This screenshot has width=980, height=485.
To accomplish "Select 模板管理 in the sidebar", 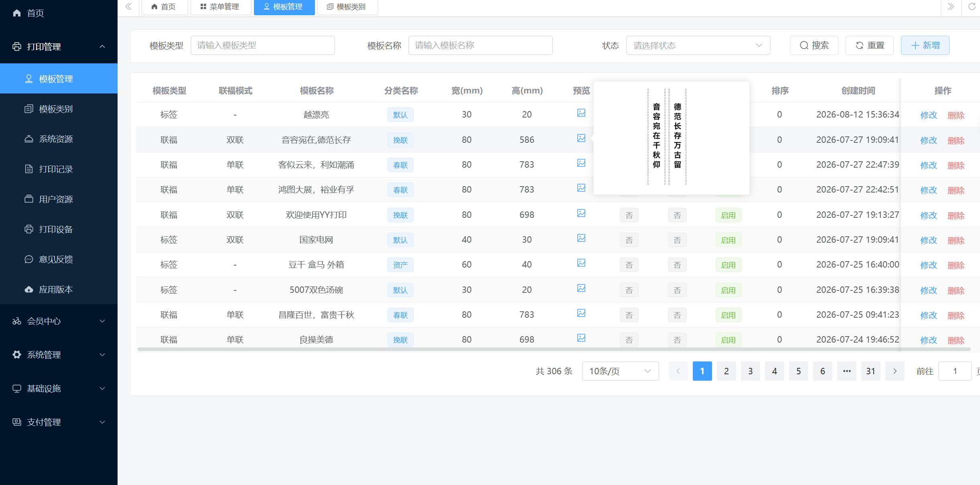I will point(59,79).
